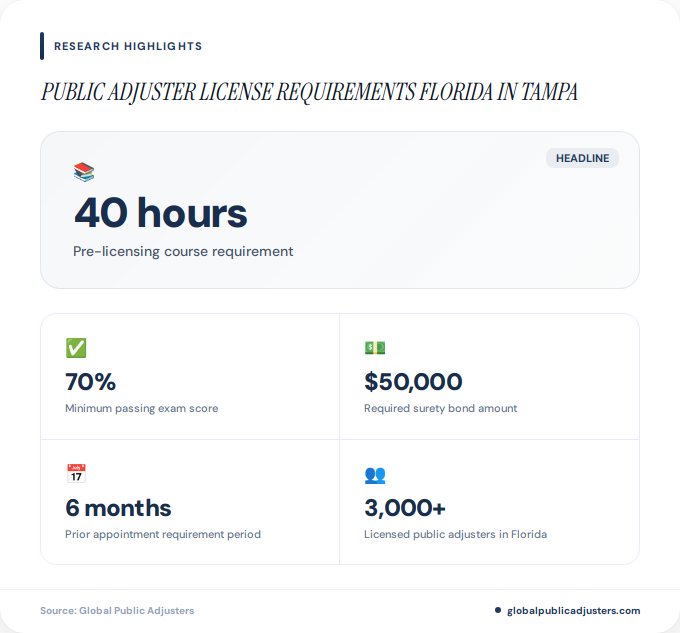Select the Research Highlights label
This screenshot has width=680, height=633.
click(x=128, y=46)
